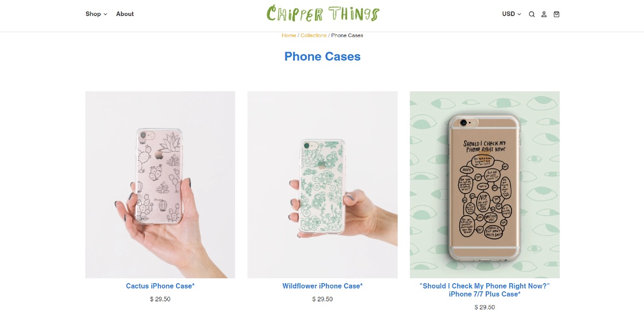Open the Cactus iPhone Case photo

click(160, 184)
